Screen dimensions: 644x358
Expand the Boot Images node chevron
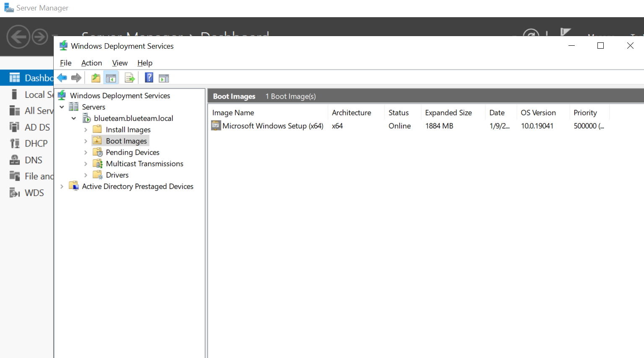coord(86,141)
